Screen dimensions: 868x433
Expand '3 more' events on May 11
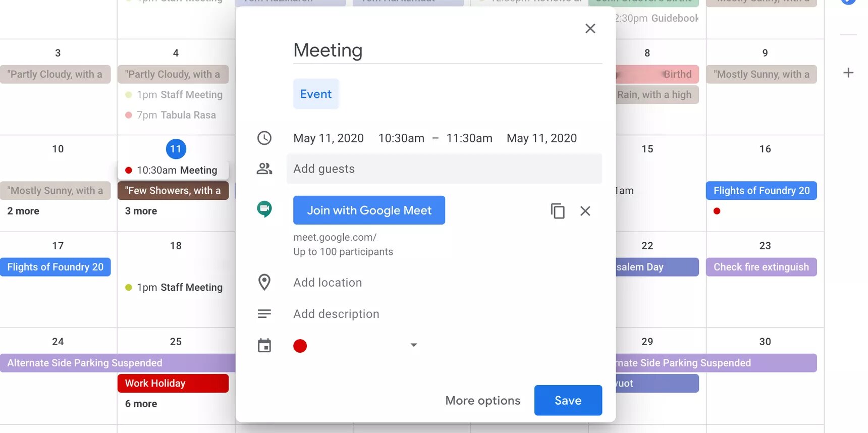(141, 211)
